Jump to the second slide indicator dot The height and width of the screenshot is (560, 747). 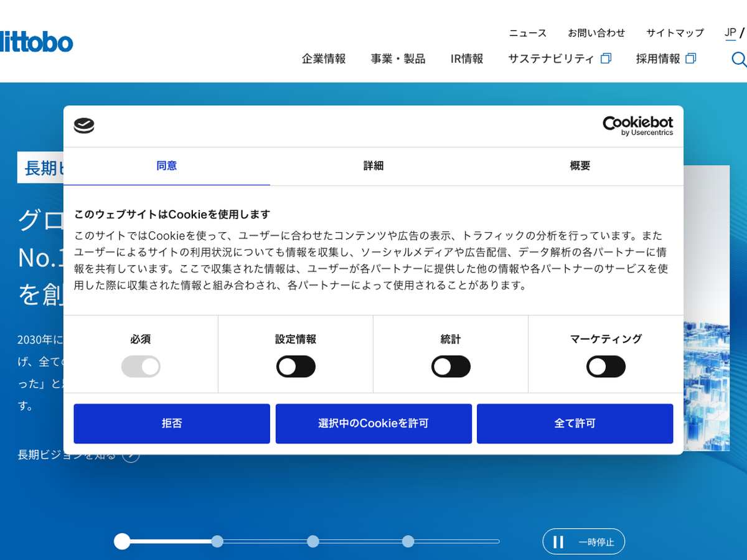point(217,541)
